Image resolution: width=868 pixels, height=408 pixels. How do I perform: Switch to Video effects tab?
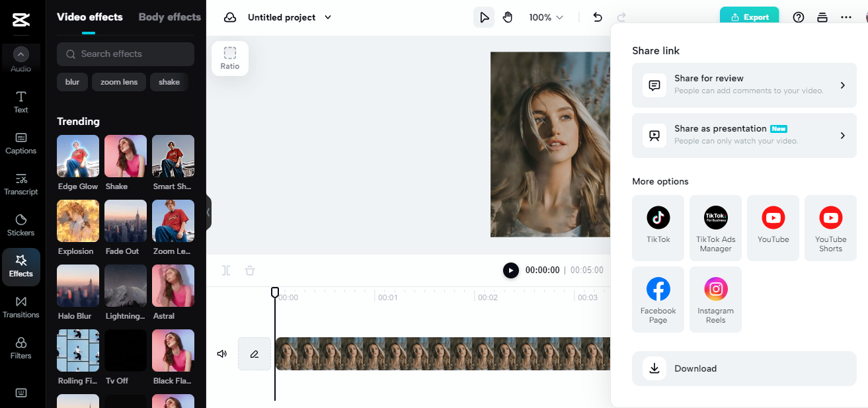[90, 17]
